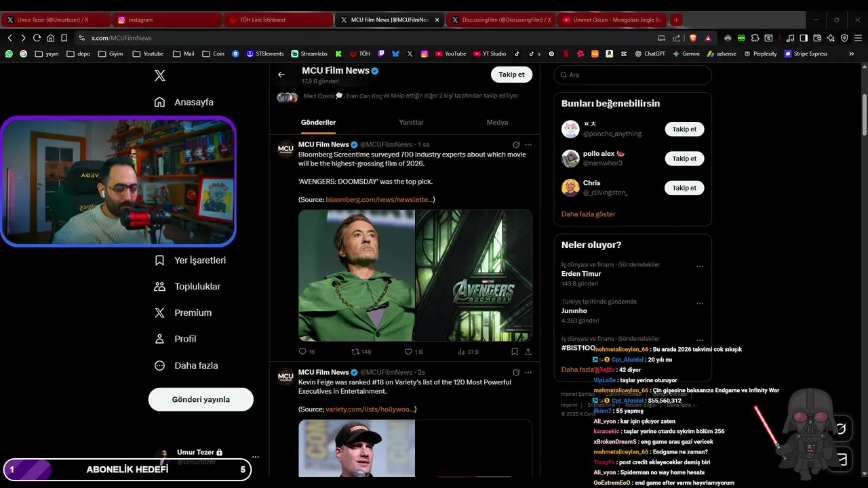Open the Streamlabs bookmark
This screenshot has height=488, width=868.
(x=309, y=54)
